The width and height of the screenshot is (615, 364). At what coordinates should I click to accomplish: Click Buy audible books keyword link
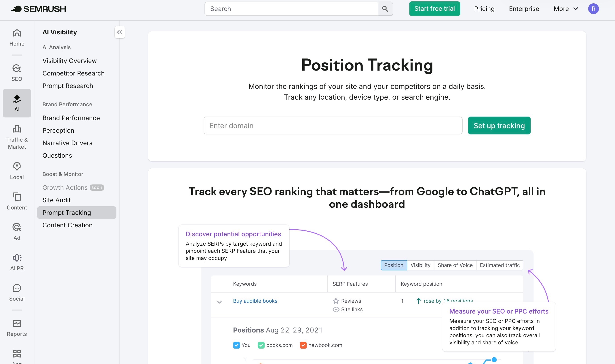click(x=255, y=301)
